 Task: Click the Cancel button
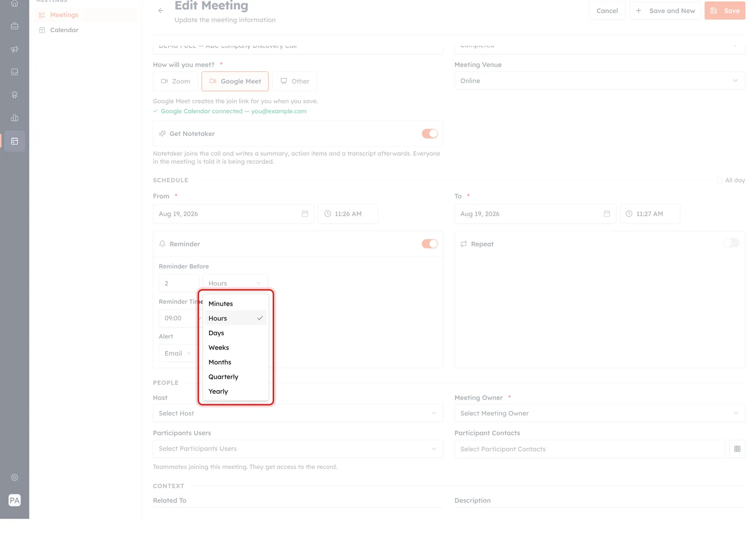click(607, 10)
